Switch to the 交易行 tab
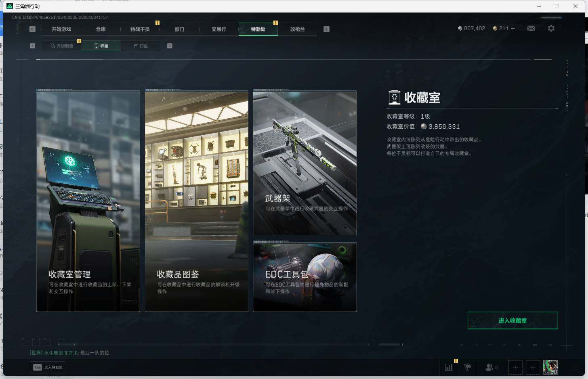This screenshot has height=379, width=588. 218,29
